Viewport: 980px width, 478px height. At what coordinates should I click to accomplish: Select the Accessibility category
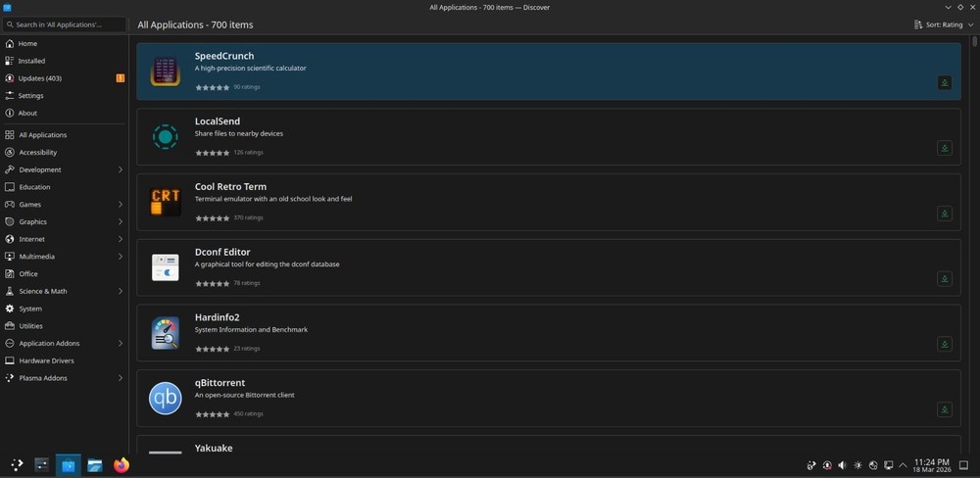(65, 153)
